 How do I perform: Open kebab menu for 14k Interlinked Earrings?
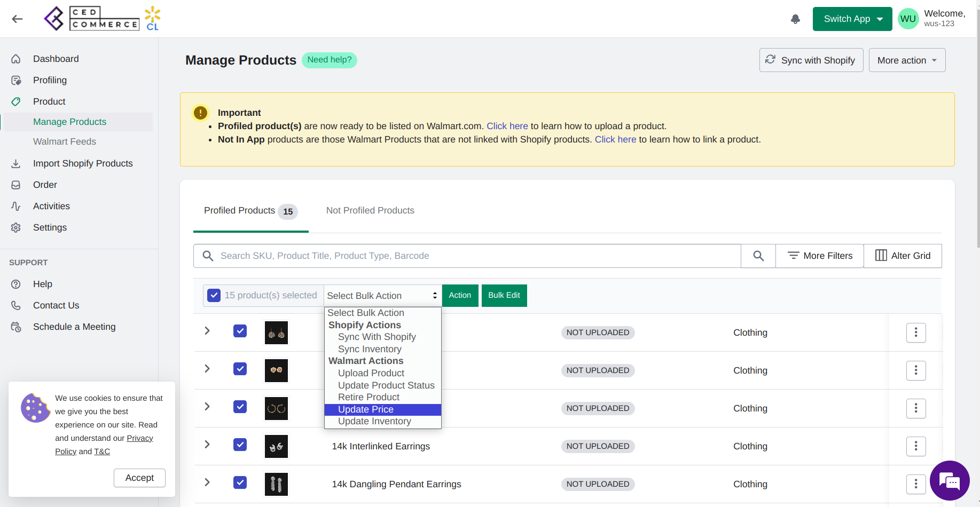(x=916, y=446)
